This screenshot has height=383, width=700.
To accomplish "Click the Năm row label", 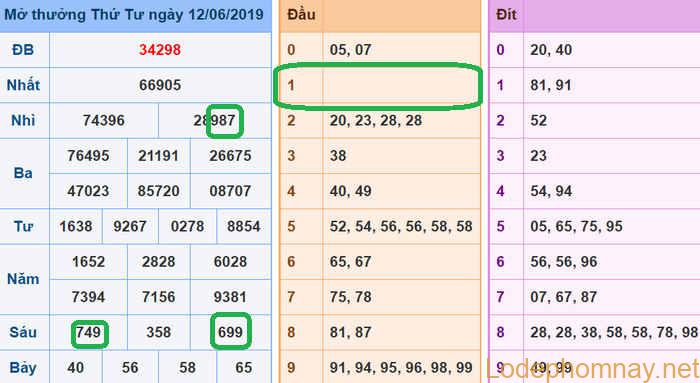I will coord(23,279).
